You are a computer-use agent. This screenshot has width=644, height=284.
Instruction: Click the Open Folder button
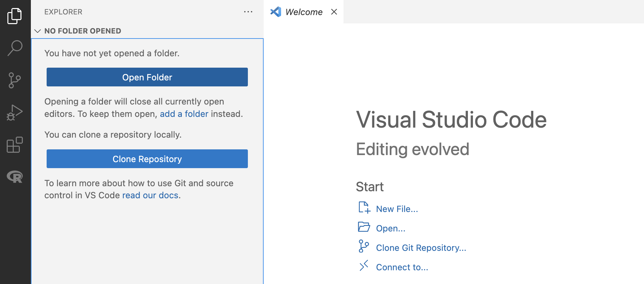click(x=147, y=77)
